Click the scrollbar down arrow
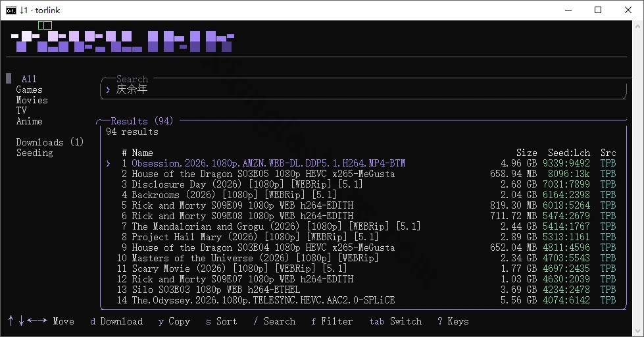 638,331
